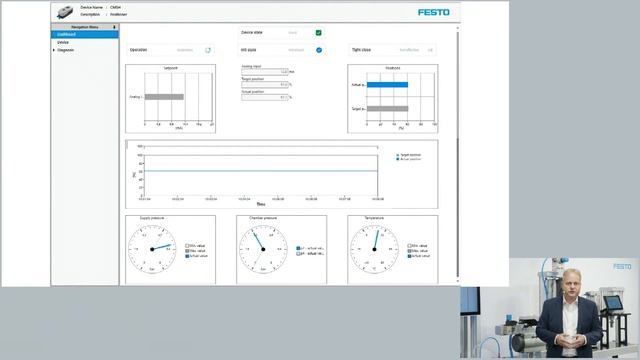Screen dimensions: 640x360
Task: Click the Analog input value field
Action: pos(265,72)
